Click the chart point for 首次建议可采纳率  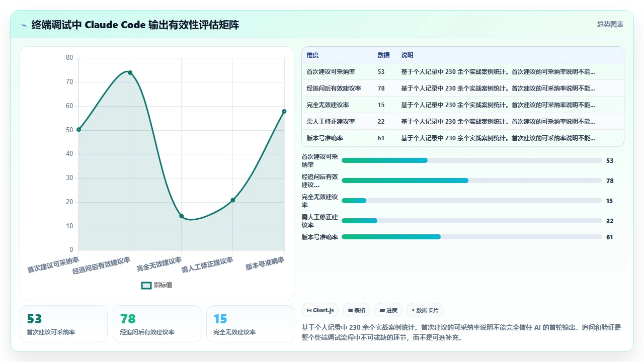[x=79, y=130]
